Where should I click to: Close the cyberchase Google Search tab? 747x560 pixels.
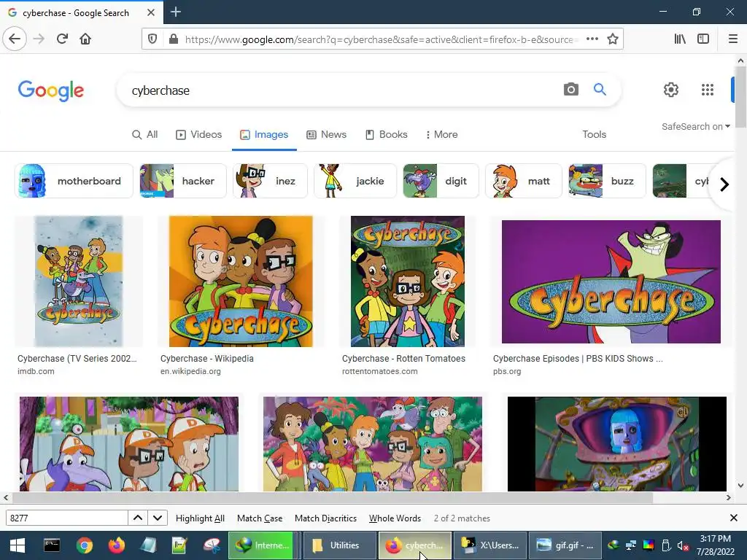coord(151,12)
